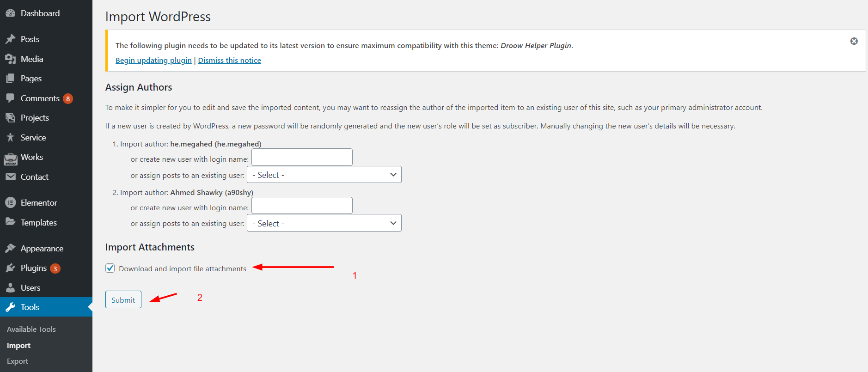This screenshot has width=868, height=372.
Task: Click the Dismiss this notice link
Action: coord(229,61)
